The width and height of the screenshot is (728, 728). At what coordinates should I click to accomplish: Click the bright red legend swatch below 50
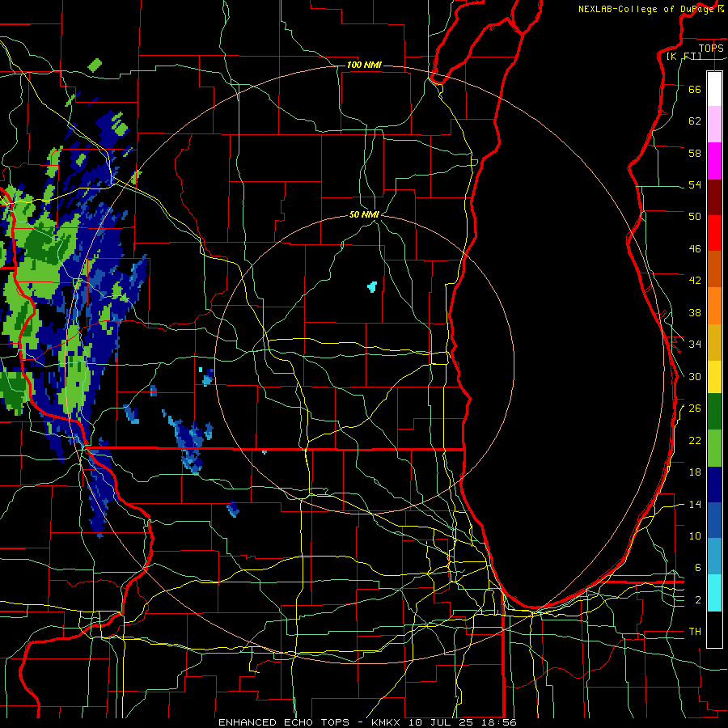714,233
